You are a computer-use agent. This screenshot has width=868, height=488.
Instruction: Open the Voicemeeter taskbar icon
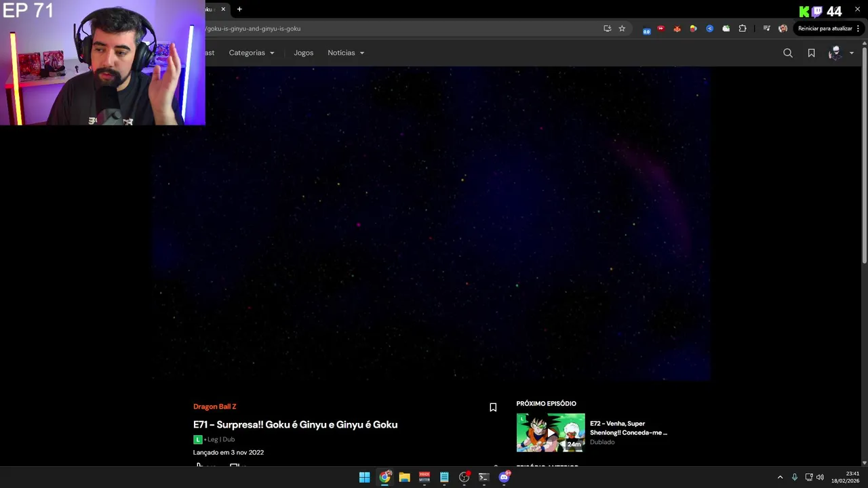click(x=425, y=477)
